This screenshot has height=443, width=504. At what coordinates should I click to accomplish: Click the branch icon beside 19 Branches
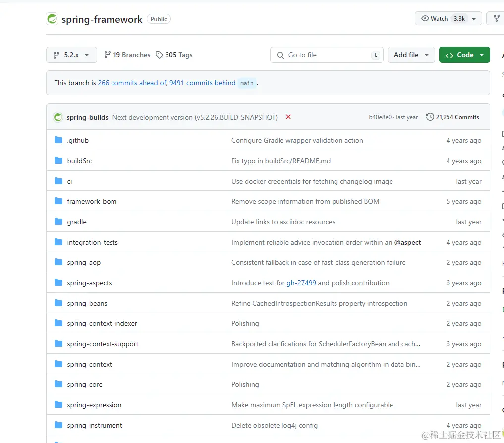(108, 55)
